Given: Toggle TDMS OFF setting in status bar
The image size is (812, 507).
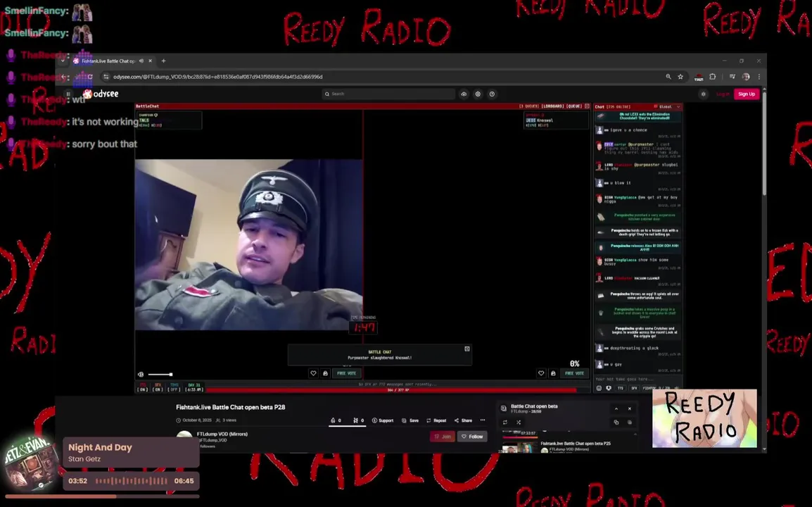Looking at the screenshot, I should 174,387.
